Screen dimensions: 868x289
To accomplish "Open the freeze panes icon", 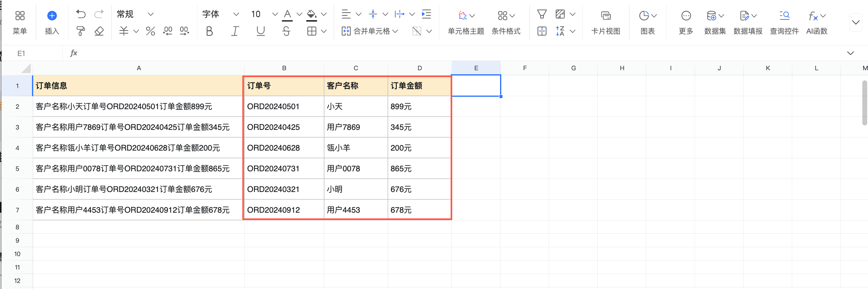I will tap(542, 31).
